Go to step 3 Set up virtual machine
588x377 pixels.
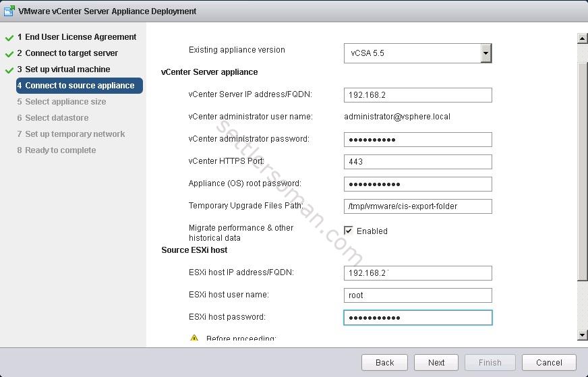coord(63,69)
